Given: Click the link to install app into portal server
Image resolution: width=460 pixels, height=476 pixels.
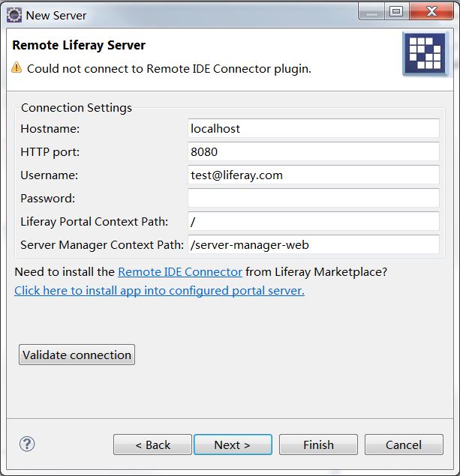Looking at the screenshot, I should click(x=159, y=291).
